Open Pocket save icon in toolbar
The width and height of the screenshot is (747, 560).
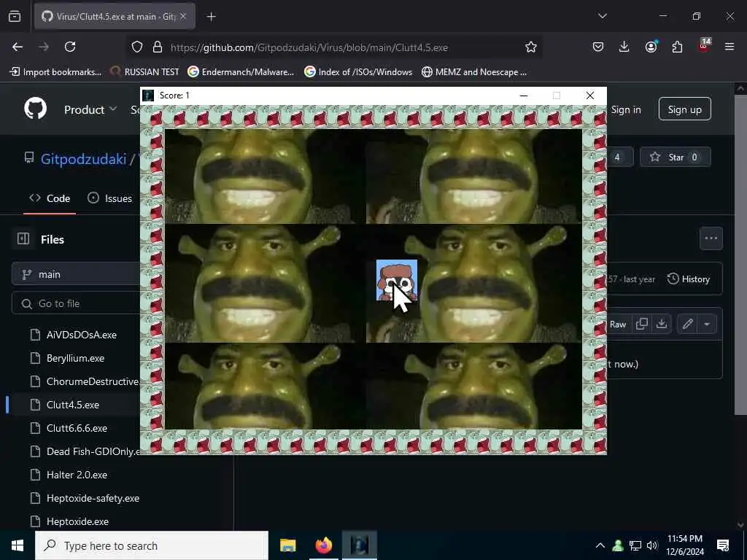(x=598, y=47)
